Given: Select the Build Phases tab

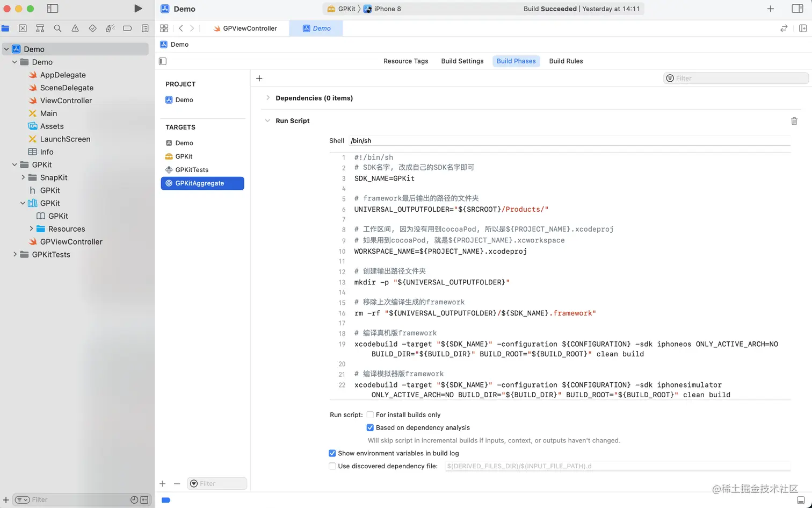Looking at the screenshot, I should tap(516, 61).
